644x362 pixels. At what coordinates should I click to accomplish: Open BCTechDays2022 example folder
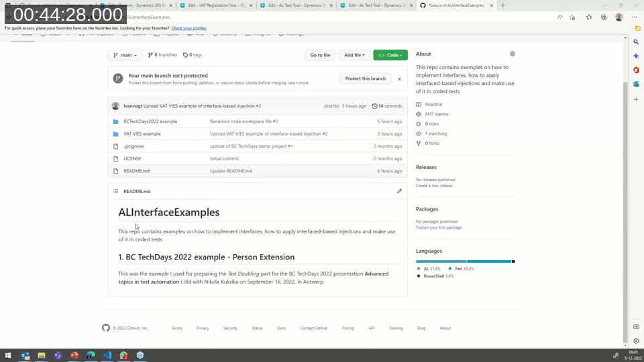[150, 121]
